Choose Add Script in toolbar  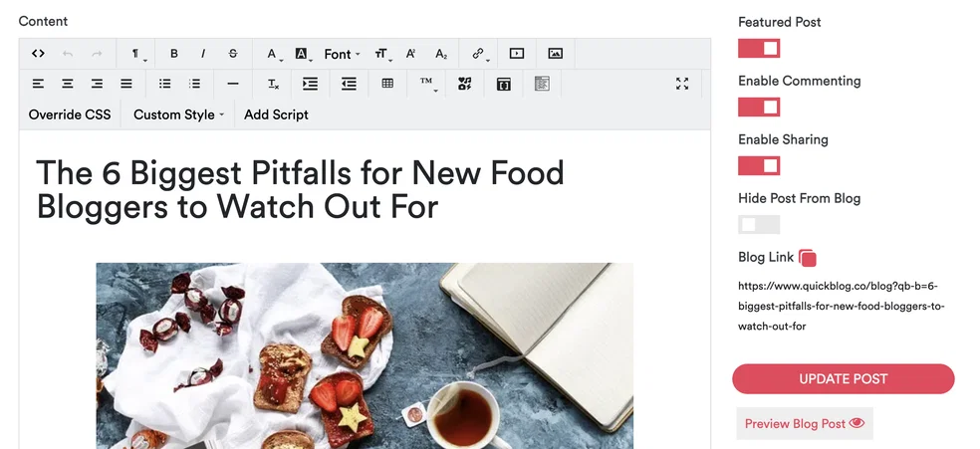coord(276,114)
